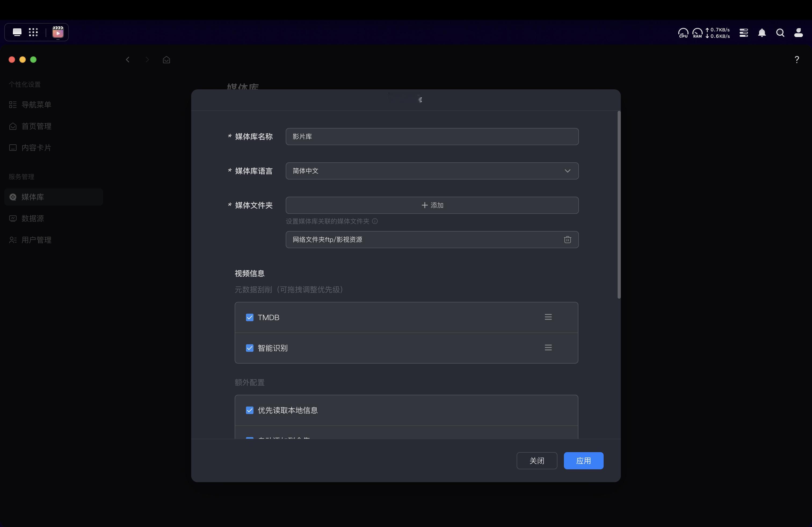Open 用户管理 in sidebar
This screenshot has height=527, width=812.
[x=54, y=240]
